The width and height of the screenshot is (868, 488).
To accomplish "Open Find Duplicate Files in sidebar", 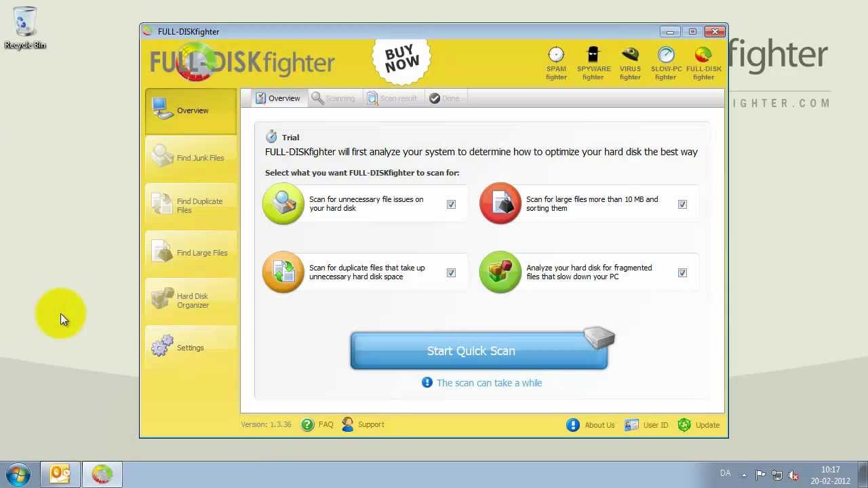I will tap(191, 205).
